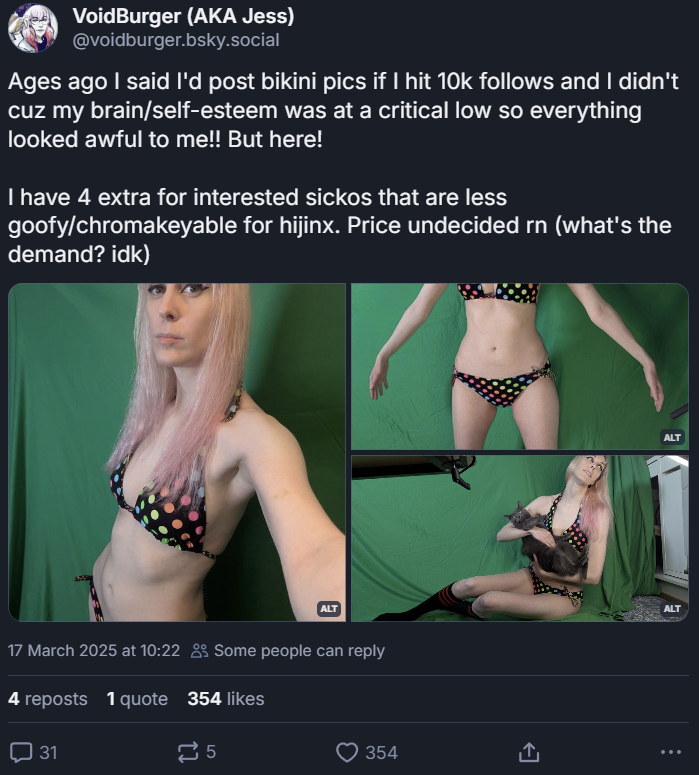
Task: Open the top-right torso image
Action: coord(520,366)
